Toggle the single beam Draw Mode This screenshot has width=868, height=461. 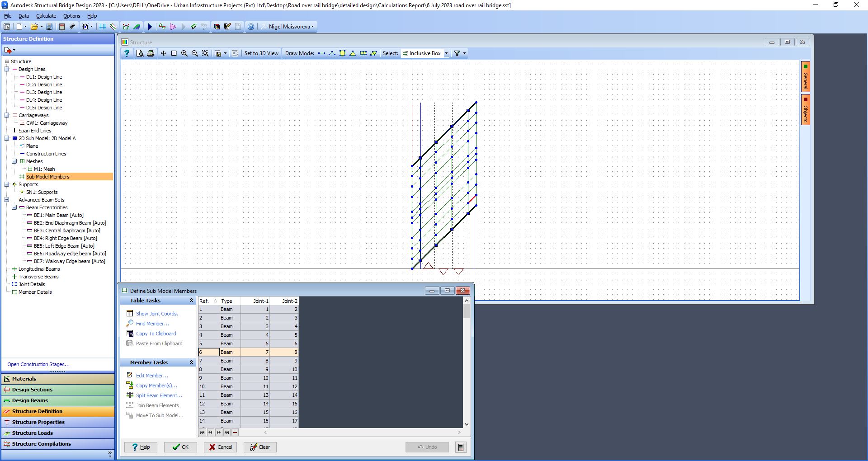click(321, 53)
